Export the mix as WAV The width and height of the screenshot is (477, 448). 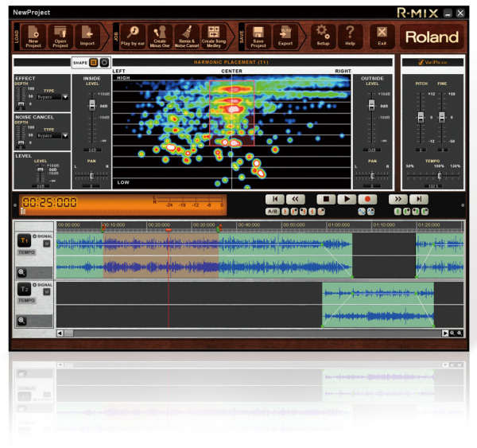point(285,37)
